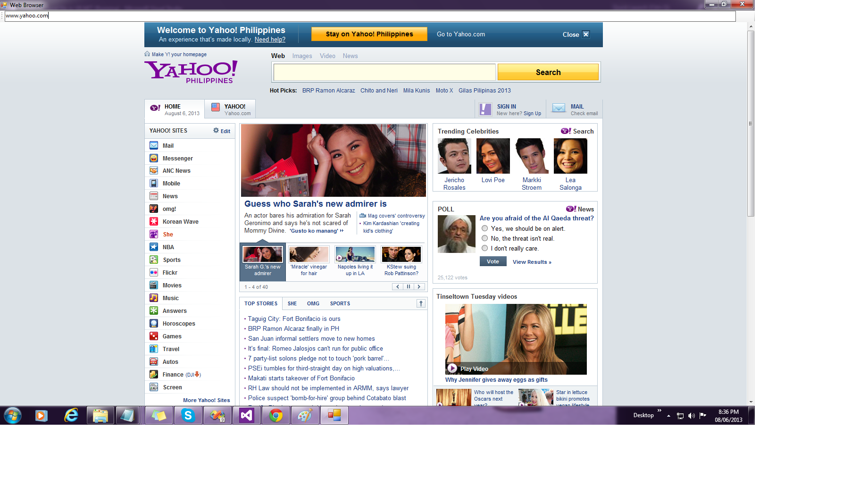Click the Make Y! your homepage house icon
Viewport: 868px width, 487px height.
147,54
